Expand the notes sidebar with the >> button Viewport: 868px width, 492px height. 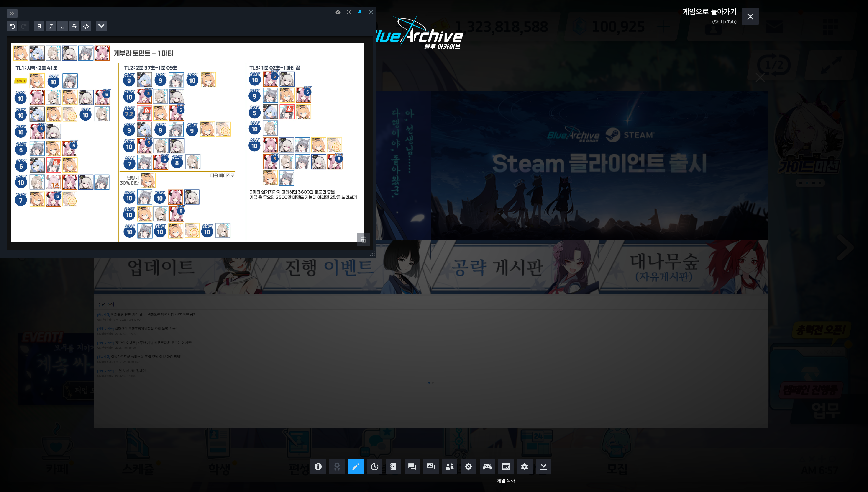12,13
